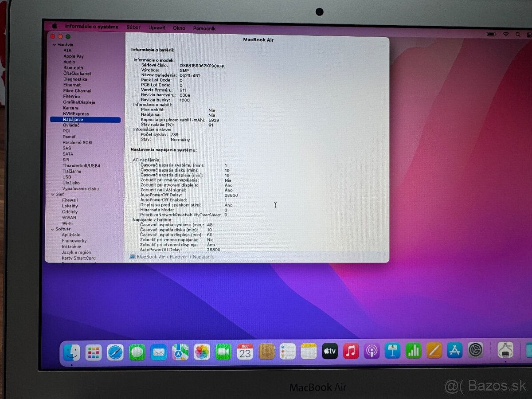Open Calendar showing Dec 23
Viewport: 532px width, 399px height.
pos(246,352)
